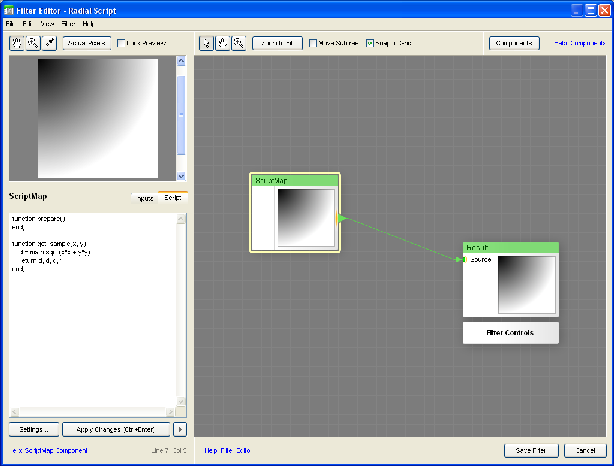614x466 pixels.
Task: Click the ScriptMap node gradient thumbnail
Action: [x=306, y=218]
